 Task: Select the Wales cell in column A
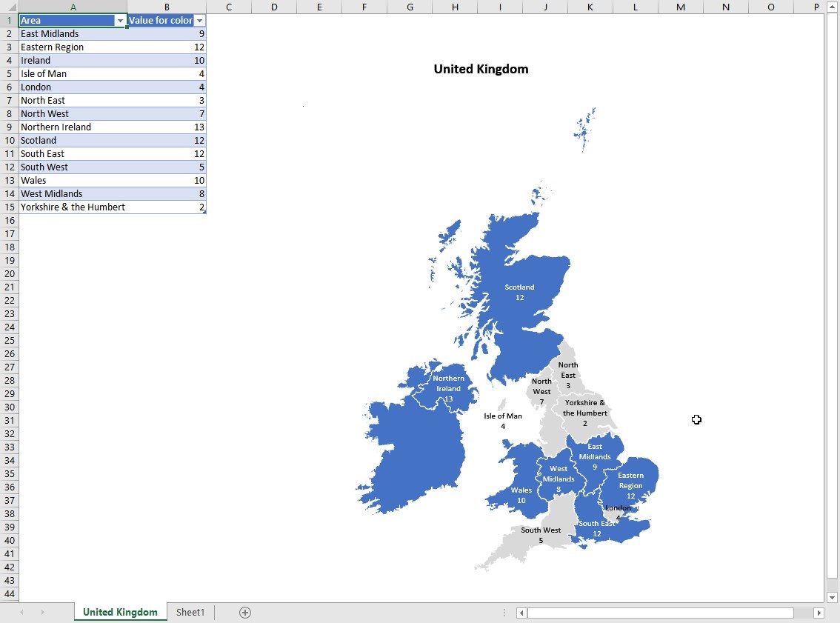[x=73, y=181]
